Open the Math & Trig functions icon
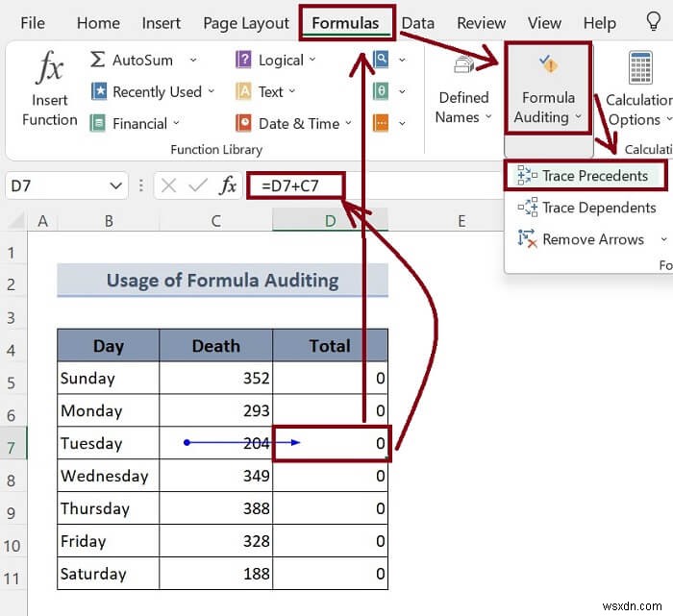The image size is (673, 616). coord(381,91)
